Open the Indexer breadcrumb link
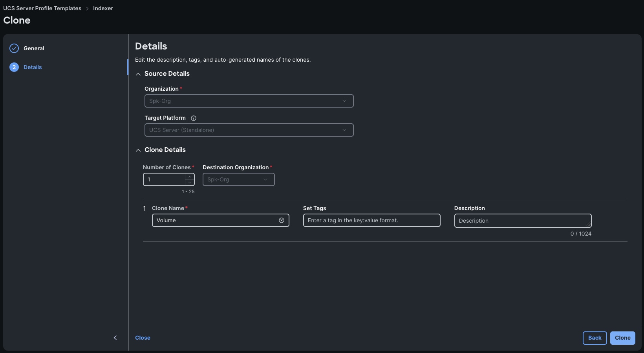The height and width of the screenshot is (353, 644). [x=103, y=8]
